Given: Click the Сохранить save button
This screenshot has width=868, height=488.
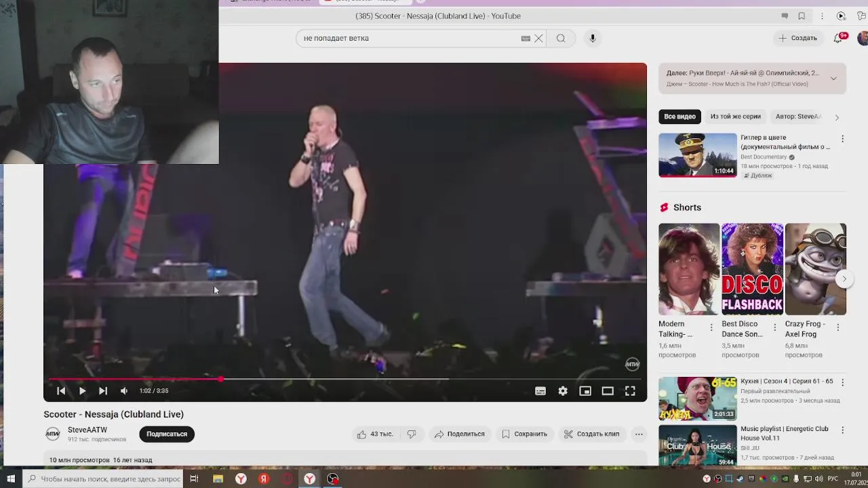Looking at the screenshot, I should point(524,434).
